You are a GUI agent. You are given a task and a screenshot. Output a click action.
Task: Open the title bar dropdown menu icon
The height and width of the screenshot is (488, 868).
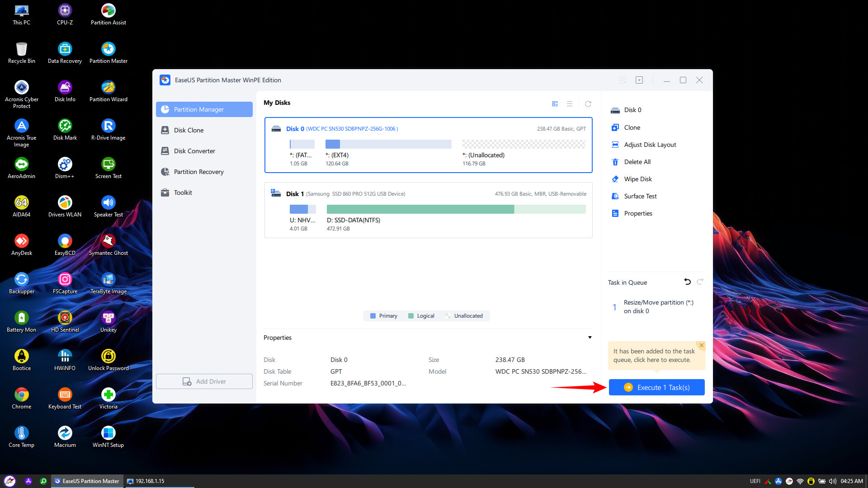click(x=639, y=80)
